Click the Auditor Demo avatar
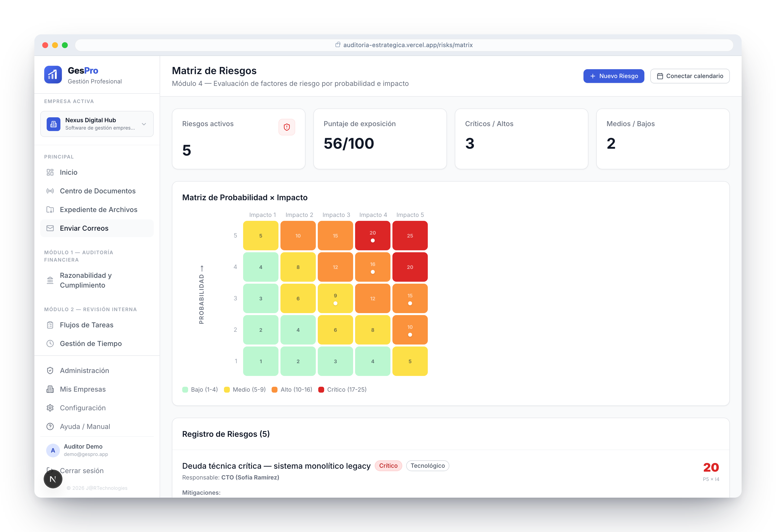Screen dimensions: 776x532 [x=53, y=451]
